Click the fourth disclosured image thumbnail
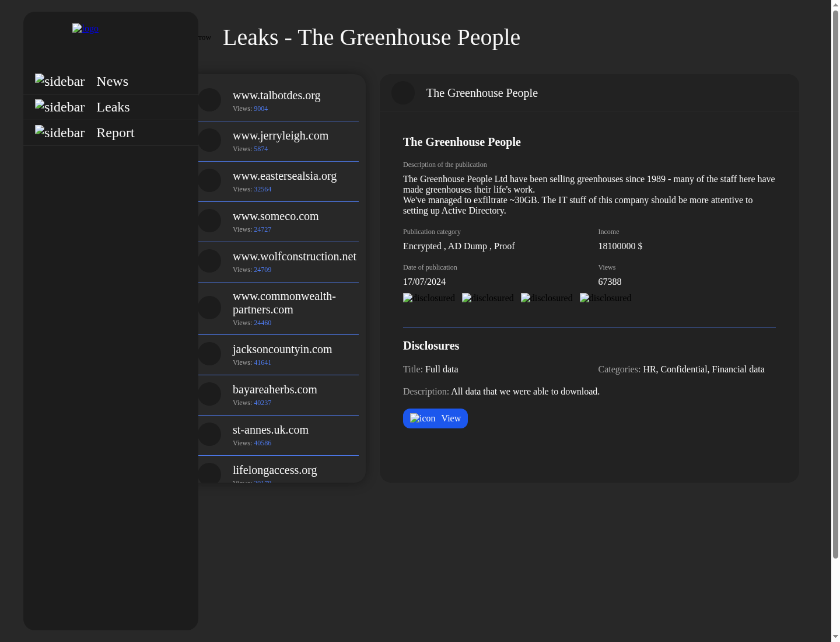 point(605,298)
